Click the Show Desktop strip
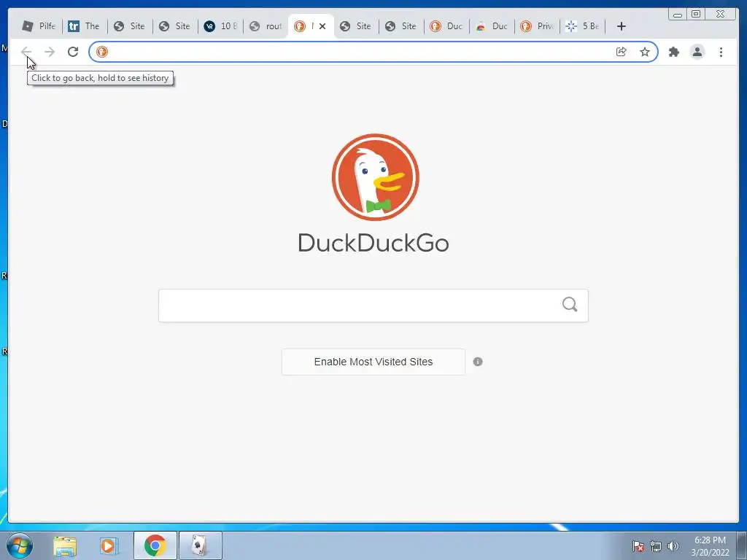 coord(742,545)
